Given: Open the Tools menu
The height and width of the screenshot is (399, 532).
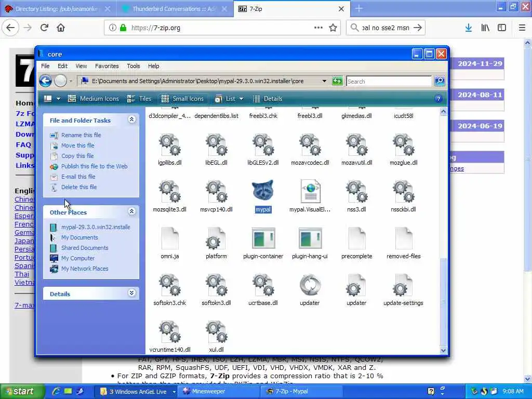Looking at the screenshot, I should pos(134,66).
